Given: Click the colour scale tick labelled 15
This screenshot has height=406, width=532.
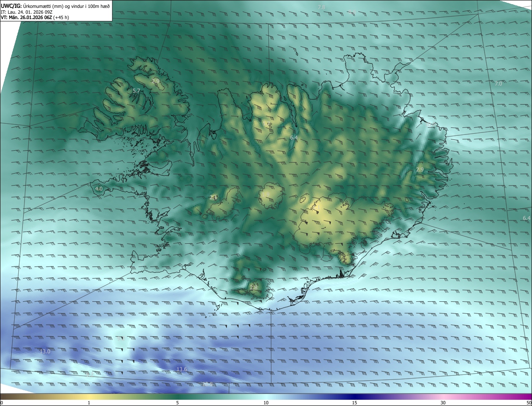Looking at the screenshot, I should pyautogui.click(x=355, y=403).
